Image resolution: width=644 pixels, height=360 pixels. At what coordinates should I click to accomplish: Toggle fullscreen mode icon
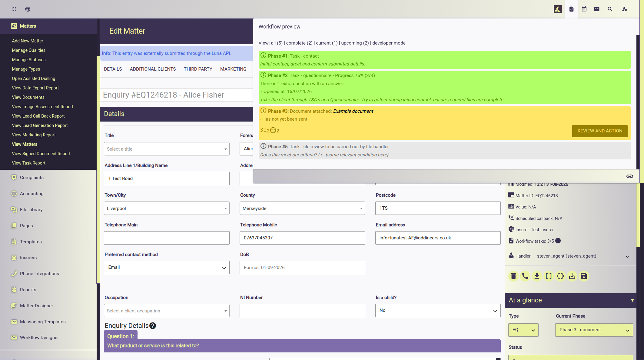(14, 9)
